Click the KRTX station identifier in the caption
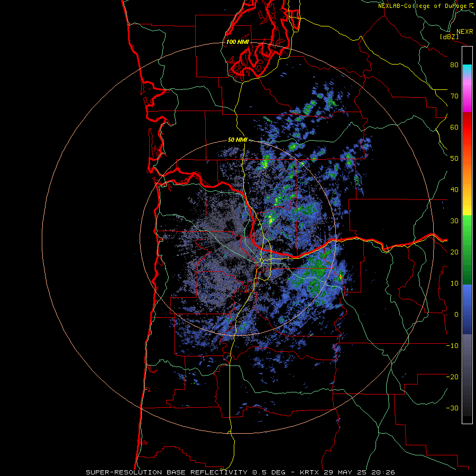Screen dimensions: 476x476 pyautogui.click(x=310, y=472)
